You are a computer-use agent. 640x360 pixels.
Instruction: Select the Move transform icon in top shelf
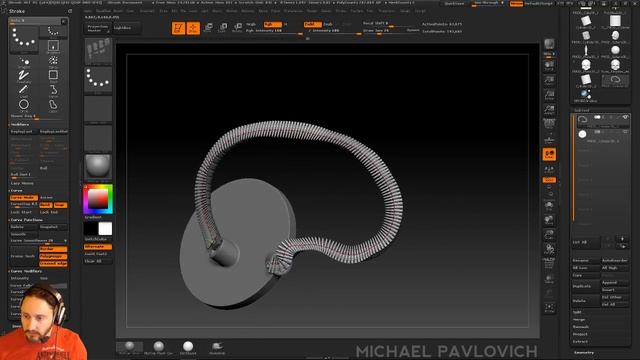coord(208,28)
